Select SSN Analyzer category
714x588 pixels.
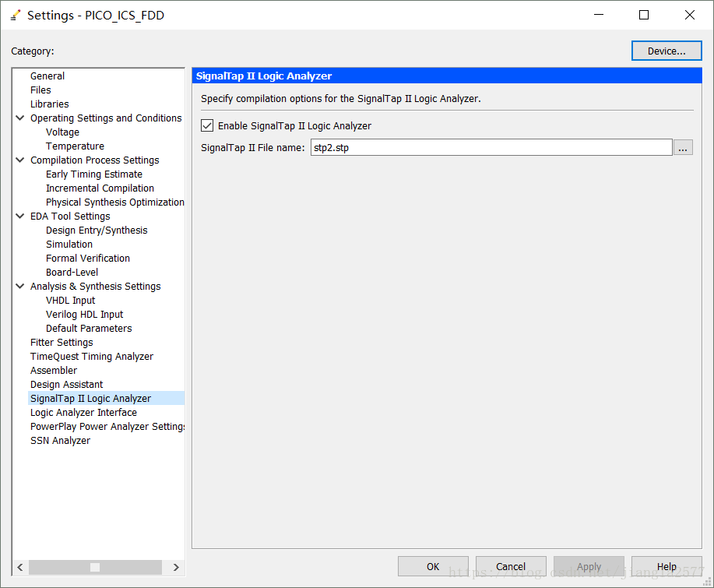60,441
